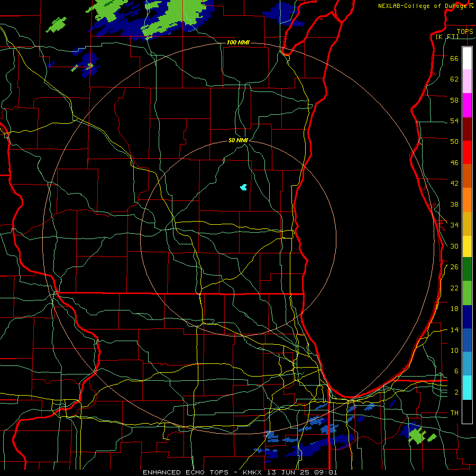Click the 42 value on the legend scale
The height and width of the screenshot is (476, 476).
pos(454,184)
